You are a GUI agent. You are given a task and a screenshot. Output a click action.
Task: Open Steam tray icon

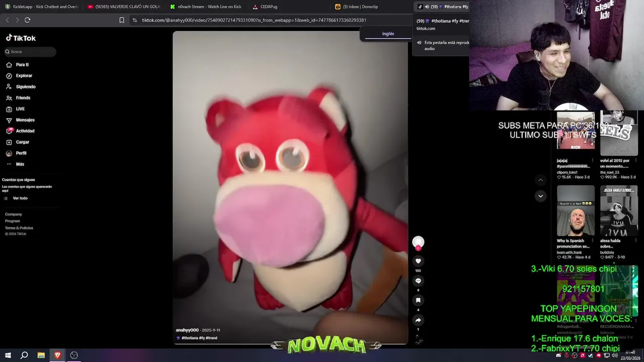tap(590, 355)
